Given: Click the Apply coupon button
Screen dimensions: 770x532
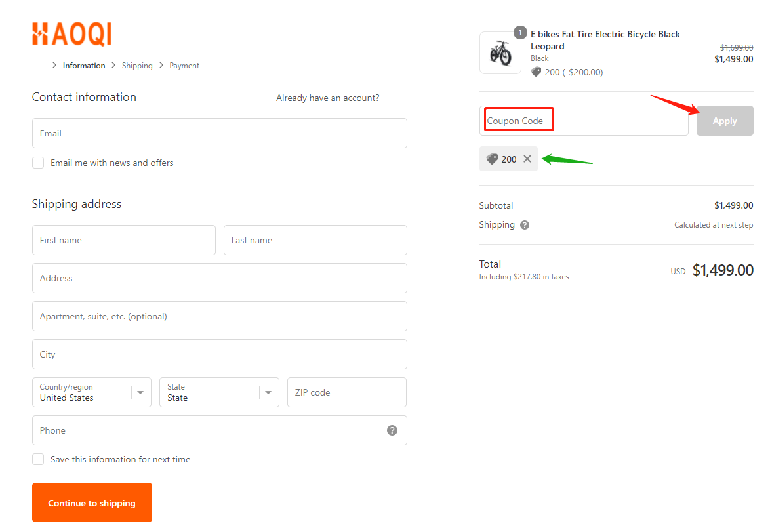Looking at the screenshot, I should tap(724, 121).
